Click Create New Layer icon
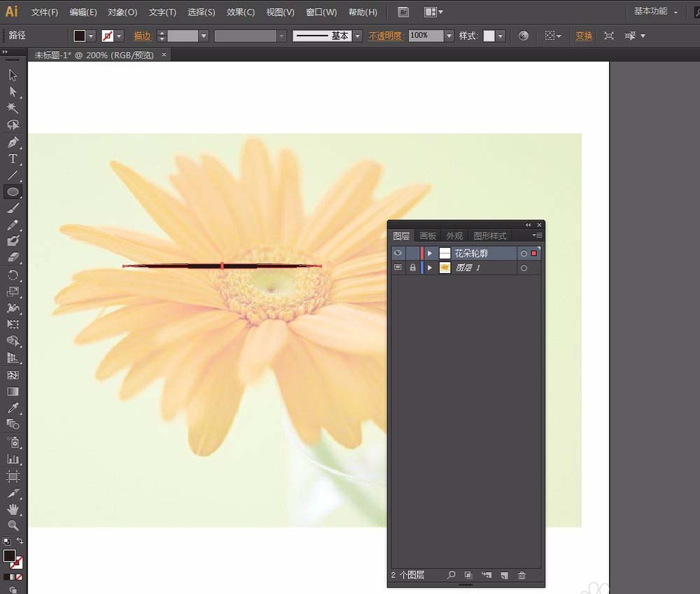700x594 pixels. pyautogui.click(x=505, y=575)
